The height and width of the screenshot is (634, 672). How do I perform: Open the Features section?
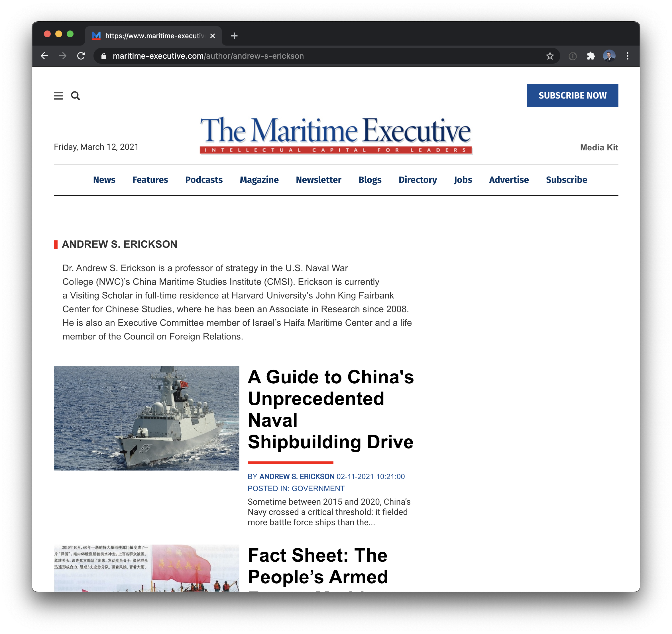(x=150, y=180)
